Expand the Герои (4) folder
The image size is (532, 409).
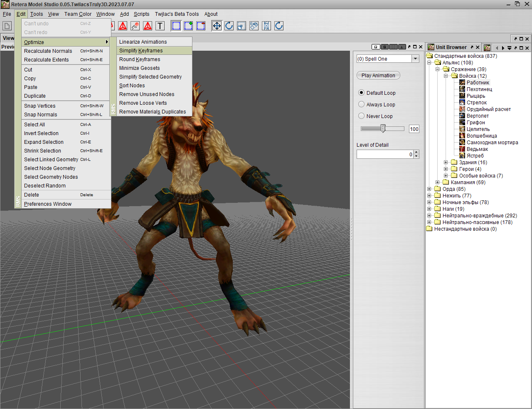446,169
